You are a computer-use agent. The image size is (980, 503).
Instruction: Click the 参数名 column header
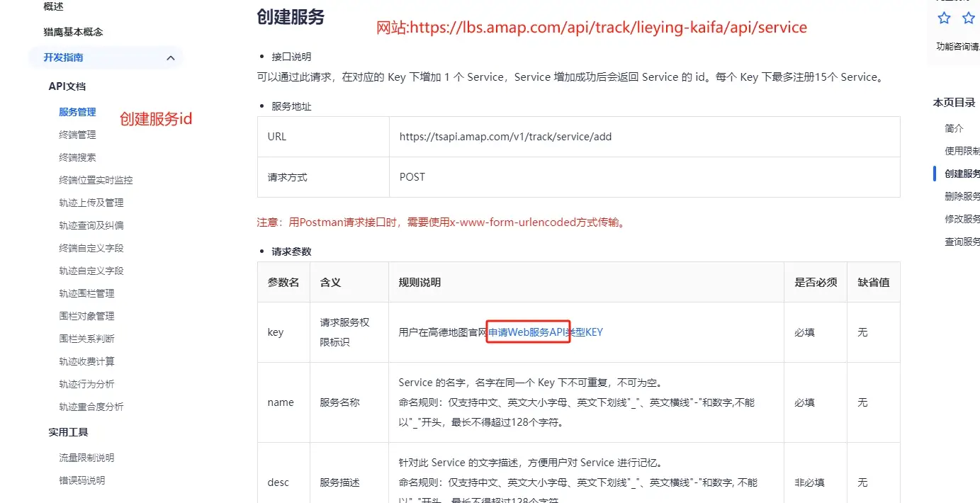coord(283,282)
